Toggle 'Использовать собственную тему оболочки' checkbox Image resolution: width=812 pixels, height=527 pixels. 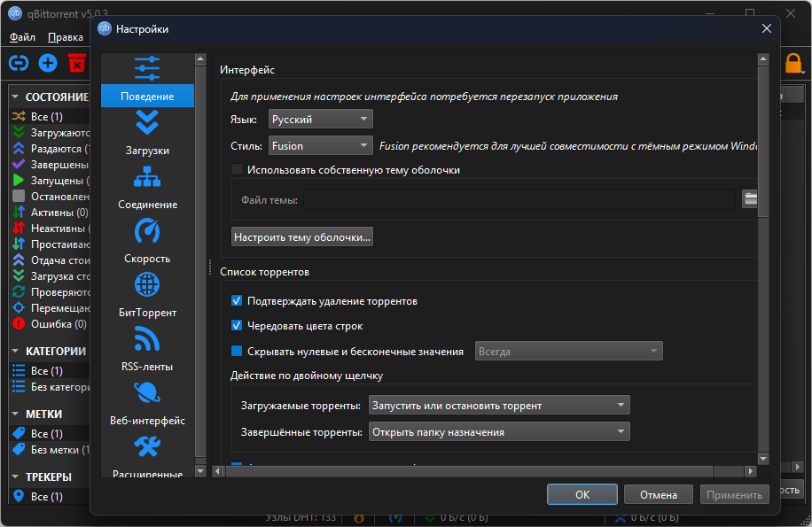pos(238,170)
